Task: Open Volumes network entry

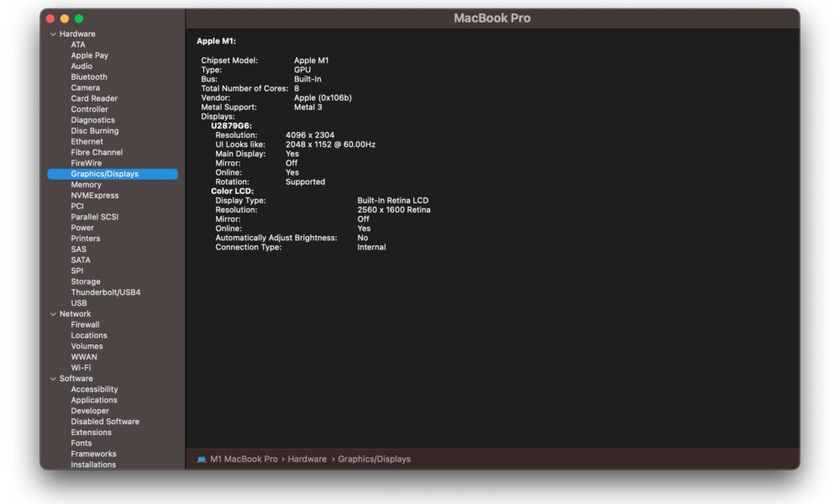Action: coord(87,346)
